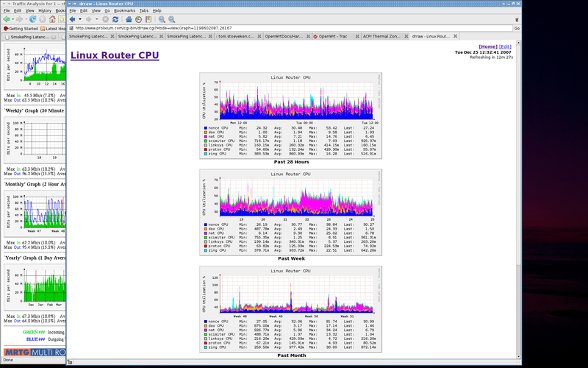
Task: Open the Latest Headlines feed bookmark
Action: [x=53, y=29]
